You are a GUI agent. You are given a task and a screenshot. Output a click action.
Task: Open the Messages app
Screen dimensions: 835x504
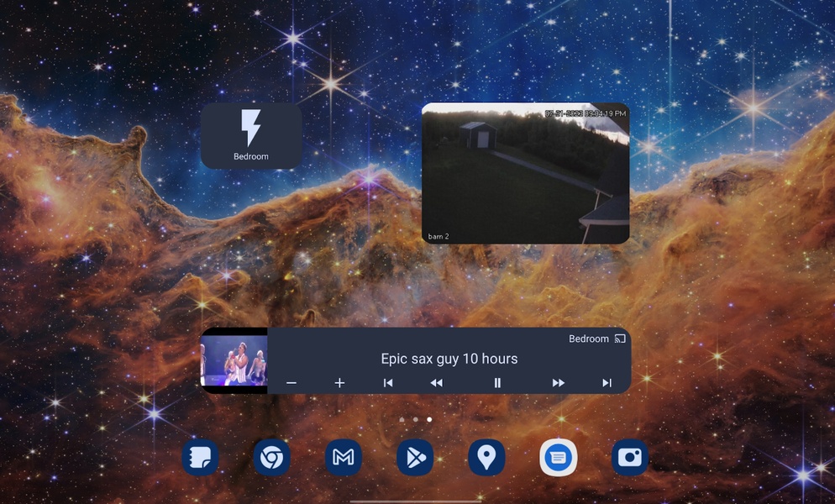(558, 457)
